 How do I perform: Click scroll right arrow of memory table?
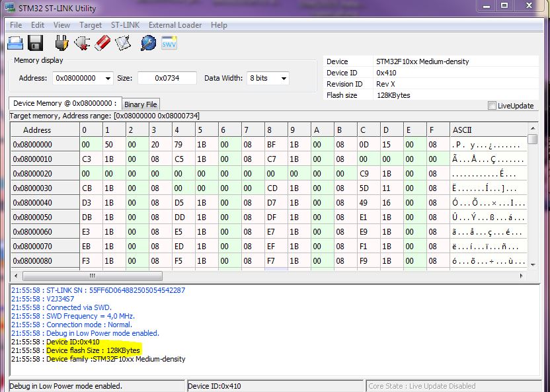coord(521,276)
